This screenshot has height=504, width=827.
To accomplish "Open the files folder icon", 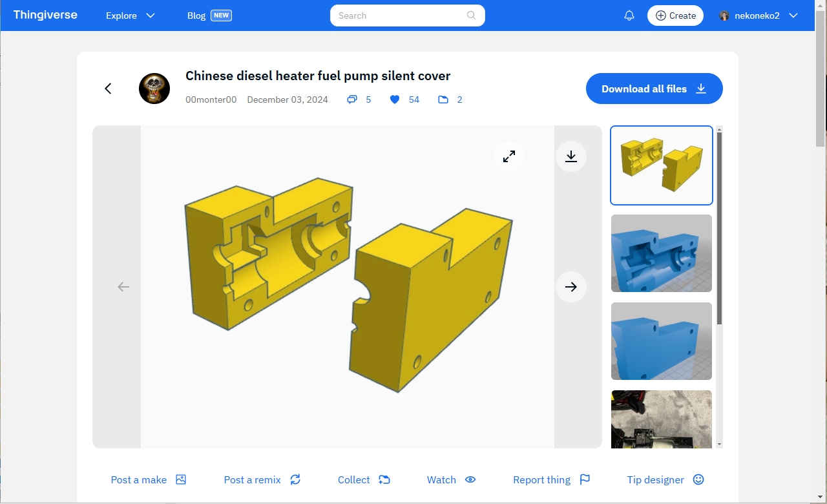I will tap(443, 100).
